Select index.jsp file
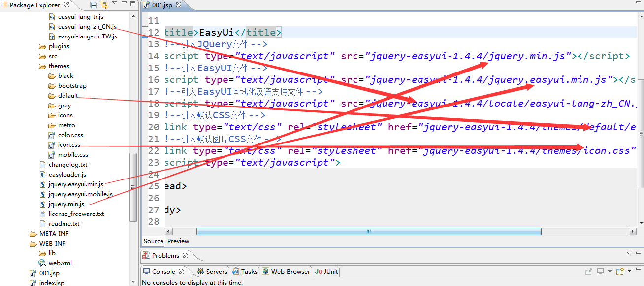This screenshot has height=286, width=644. click(x=47, y=283)
